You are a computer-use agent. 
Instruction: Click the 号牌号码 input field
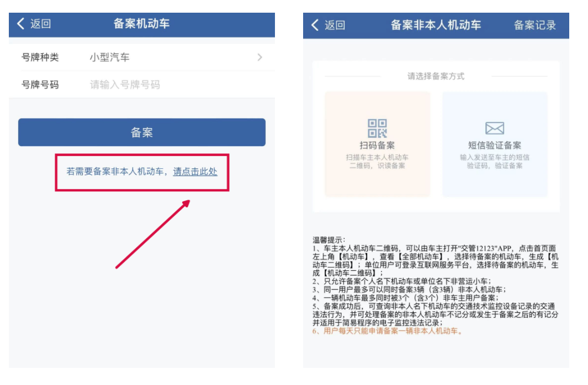[x=144, y=84]
